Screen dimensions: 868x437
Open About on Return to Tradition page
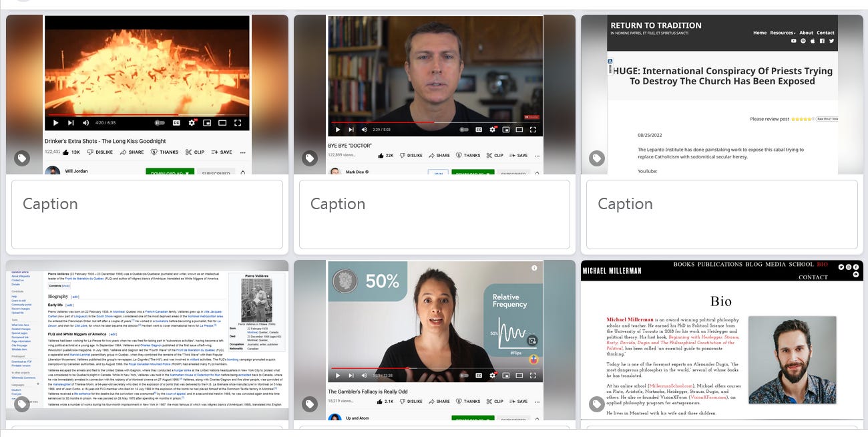click(x=807, y=32)
